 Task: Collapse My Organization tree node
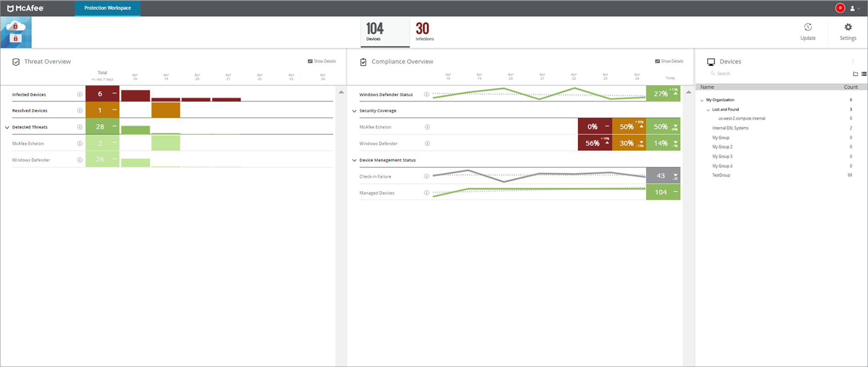(x=702, y=100)
